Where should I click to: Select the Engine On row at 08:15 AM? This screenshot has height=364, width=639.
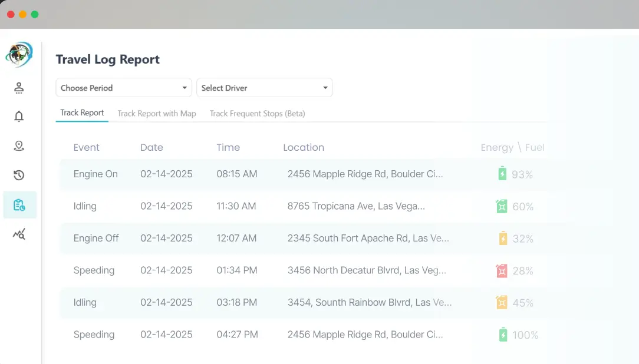click(95, 174)
